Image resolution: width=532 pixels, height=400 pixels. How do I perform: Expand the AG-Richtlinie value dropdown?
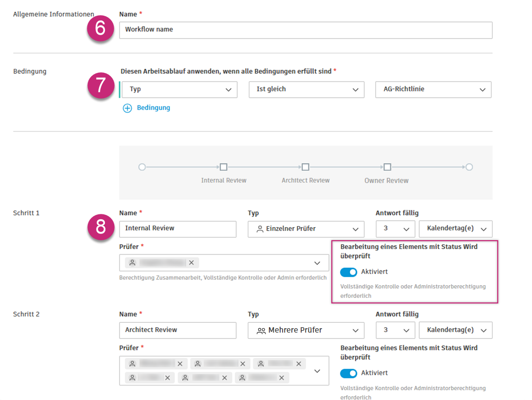[433, 90]
